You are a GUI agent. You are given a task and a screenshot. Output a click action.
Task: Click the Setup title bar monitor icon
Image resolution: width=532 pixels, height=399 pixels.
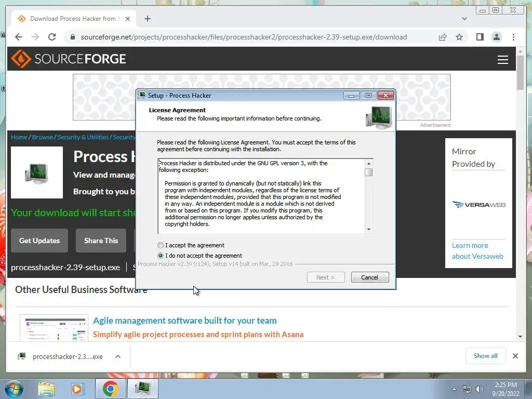(142, 96)
